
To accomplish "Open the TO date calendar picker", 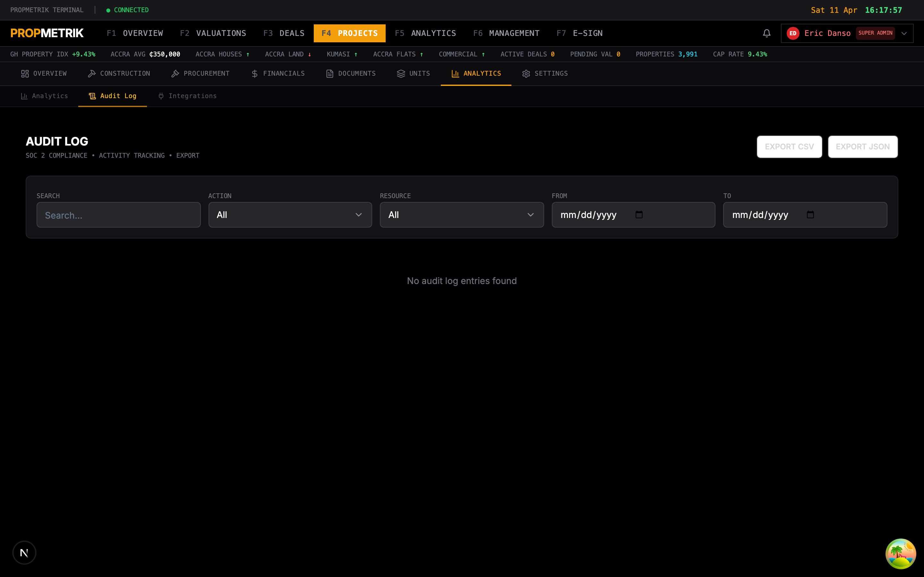I will click(810, 214).
